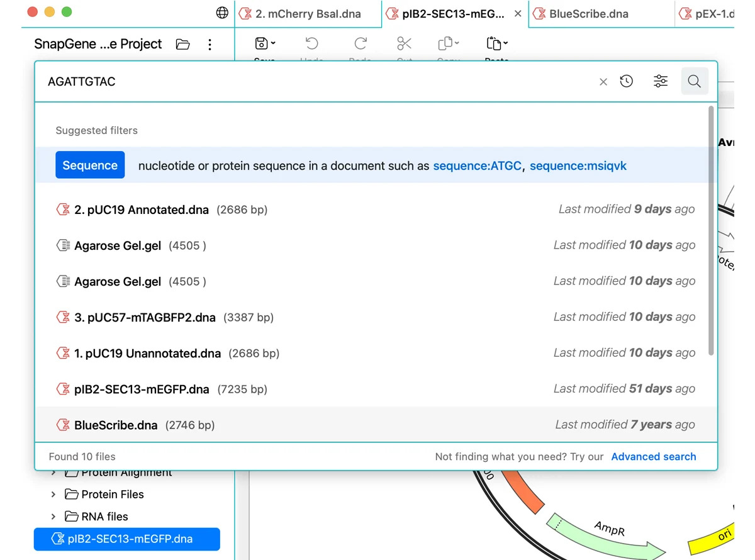Click the Copy icon in the toolbar
Viewport: 755px width, 560px height.
[445, 43]
